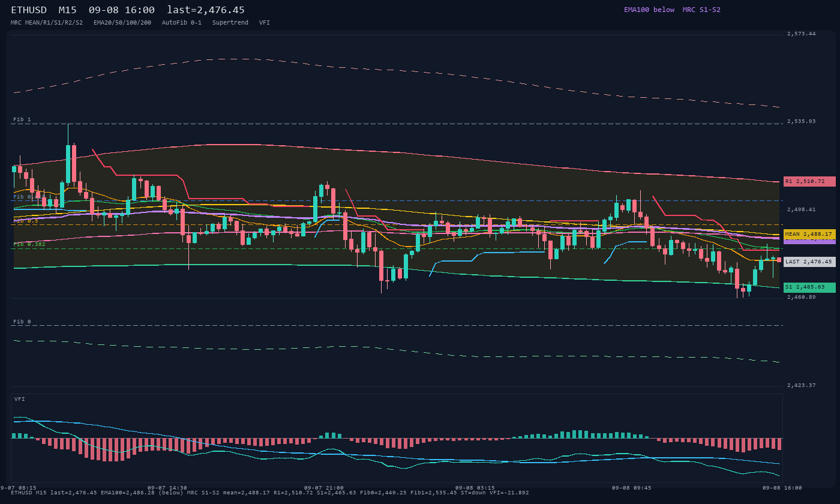Click Fib1=2,535.45 in the bottom status line
Viewport: 840px width, 504px height.
pos(435,493)
